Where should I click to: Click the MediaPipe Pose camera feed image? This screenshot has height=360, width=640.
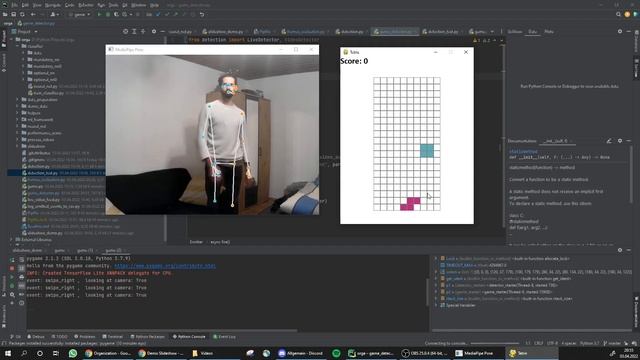pyautogui.click(x=212, y=135)
